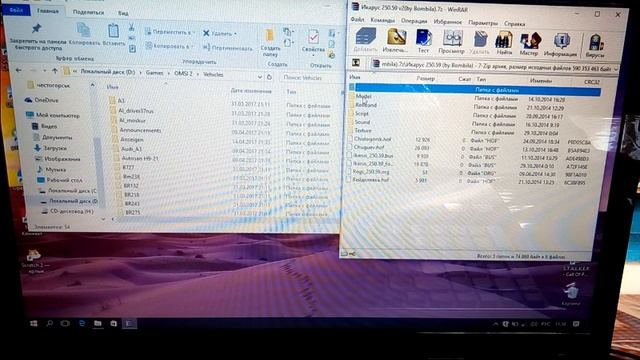Open the Параметры menu in WinRAR
Image resolution: width=640 pixels, height=360 pixels.
click(x=483, y=23)
